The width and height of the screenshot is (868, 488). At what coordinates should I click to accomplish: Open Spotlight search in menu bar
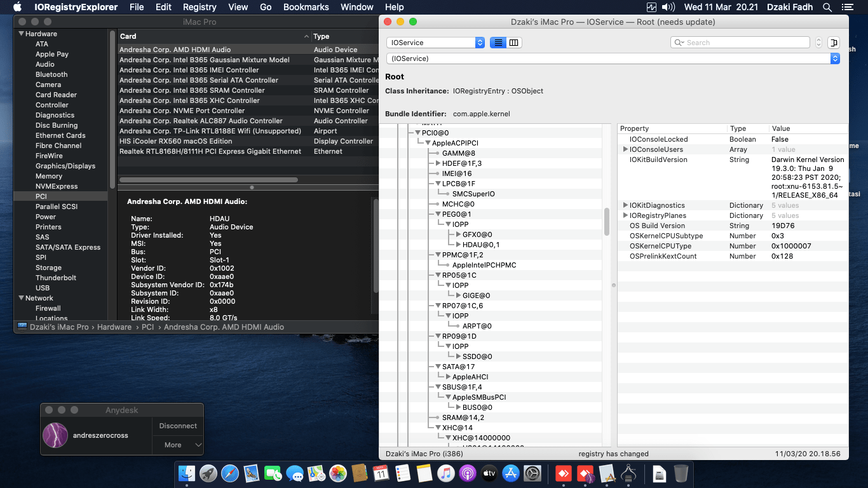point(827,7)
